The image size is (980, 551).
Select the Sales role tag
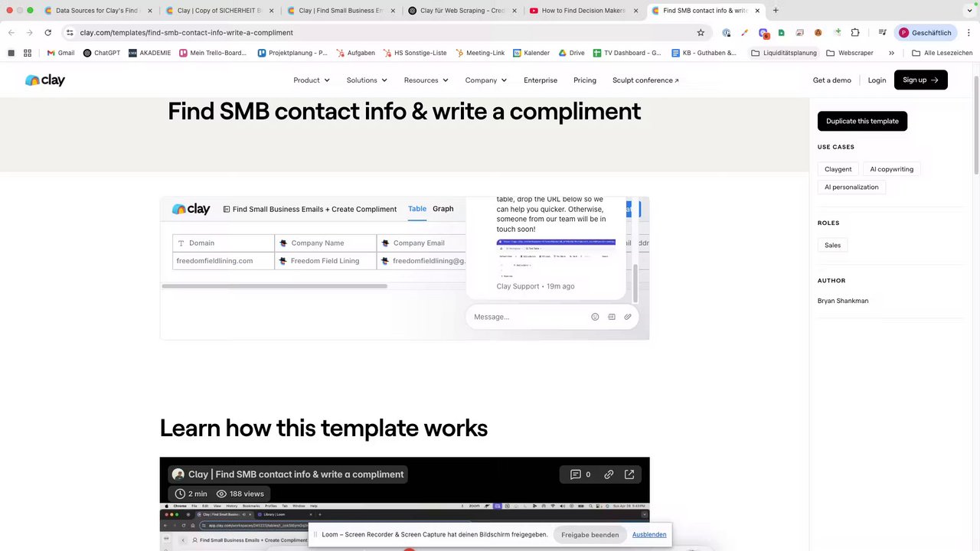(x=832, y=245)
